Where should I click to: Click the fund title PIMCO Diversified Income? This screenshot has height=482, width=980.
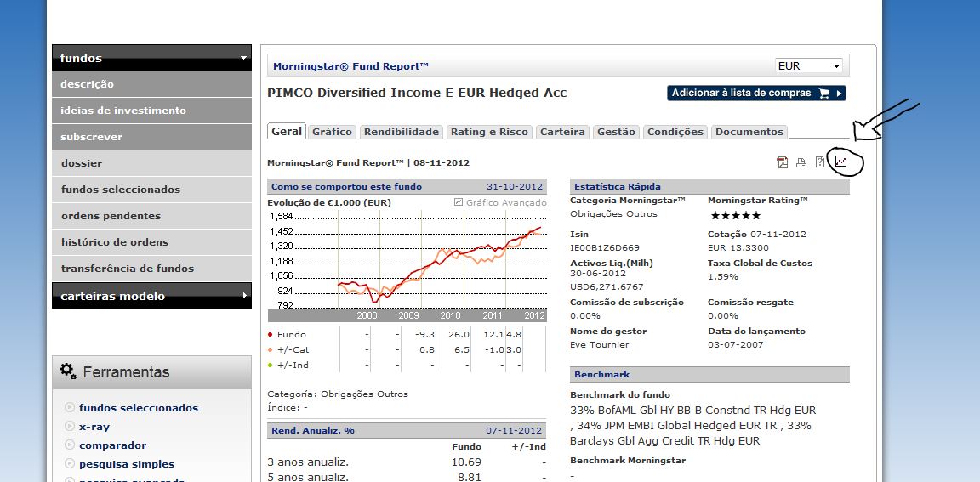417,93
